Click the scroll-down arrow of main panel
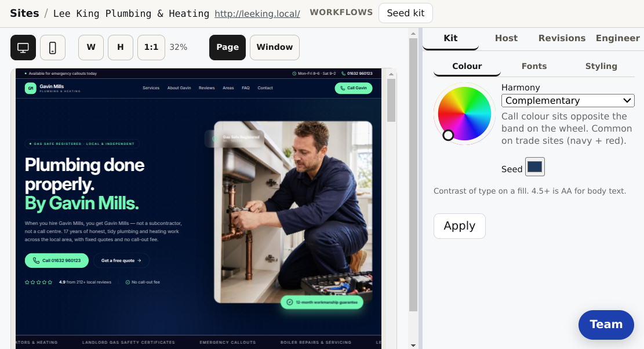This screenshot has height=349, width=644. click(x=413, y=346)
